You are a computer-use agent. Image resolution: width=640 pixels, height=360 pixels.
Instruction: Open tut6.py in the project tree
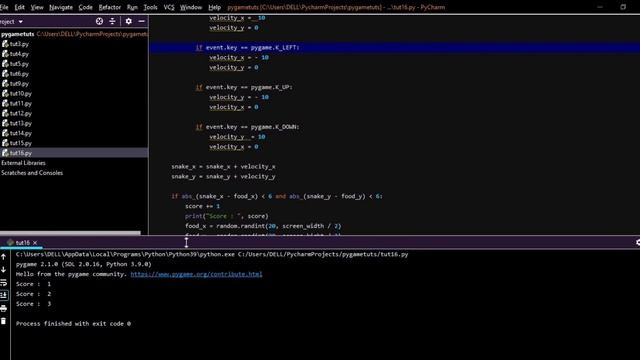pyautogui.click(x=19, y=74)
